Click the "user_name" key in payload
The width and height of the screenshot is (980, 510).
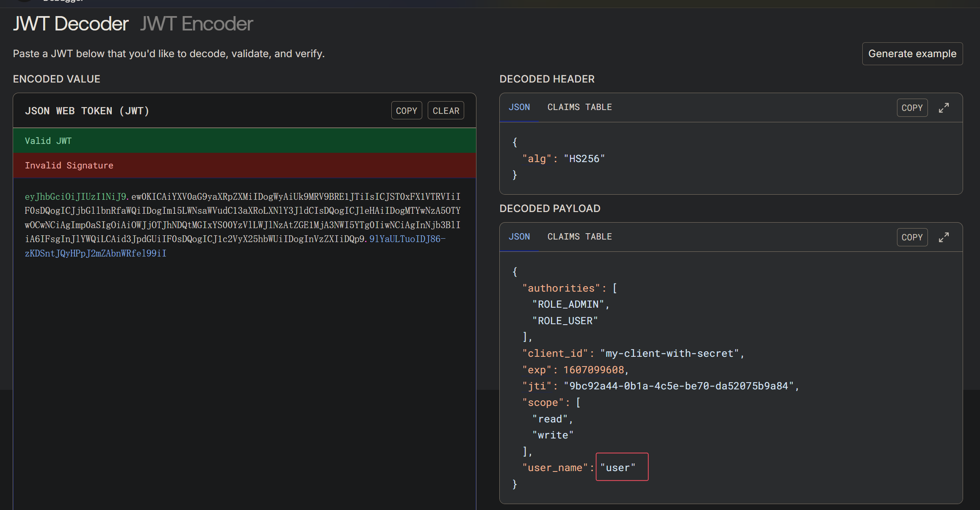[x=555, y=468]
